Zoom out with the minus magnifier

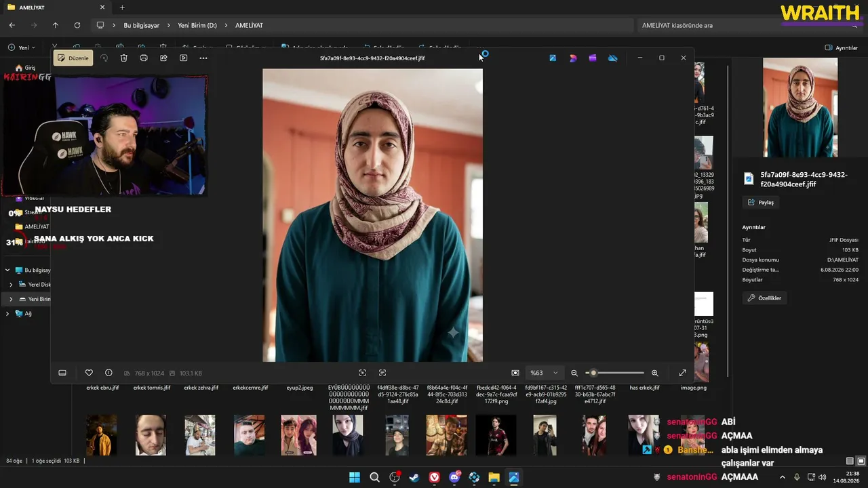[x=574, y=373]
